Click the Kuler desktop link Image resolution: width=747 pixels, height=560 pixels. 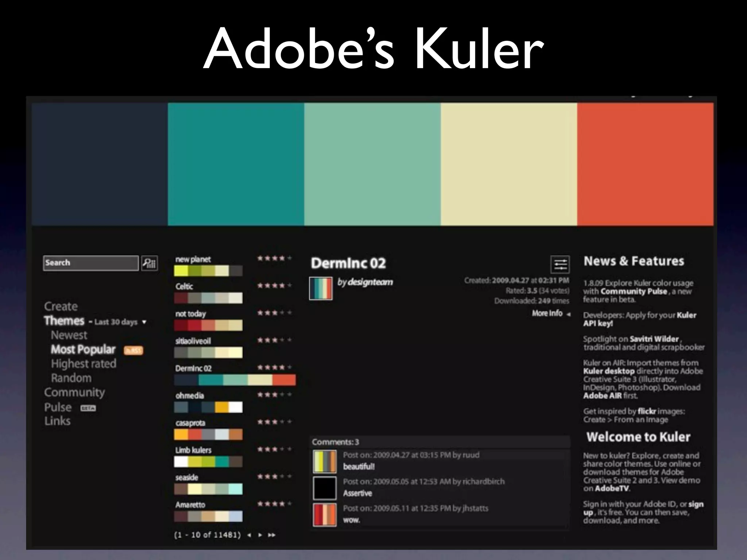(x=609, y=371)
